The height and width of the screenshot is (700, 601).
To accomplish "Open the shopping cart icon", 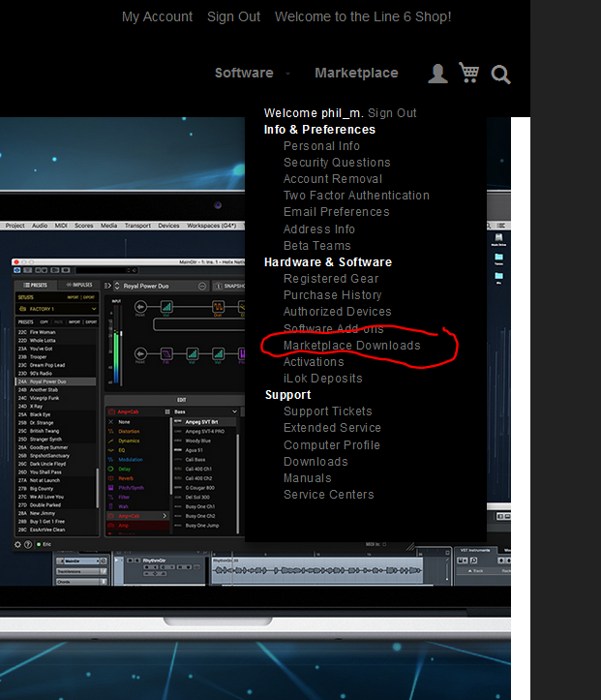I will coord(469,73).
